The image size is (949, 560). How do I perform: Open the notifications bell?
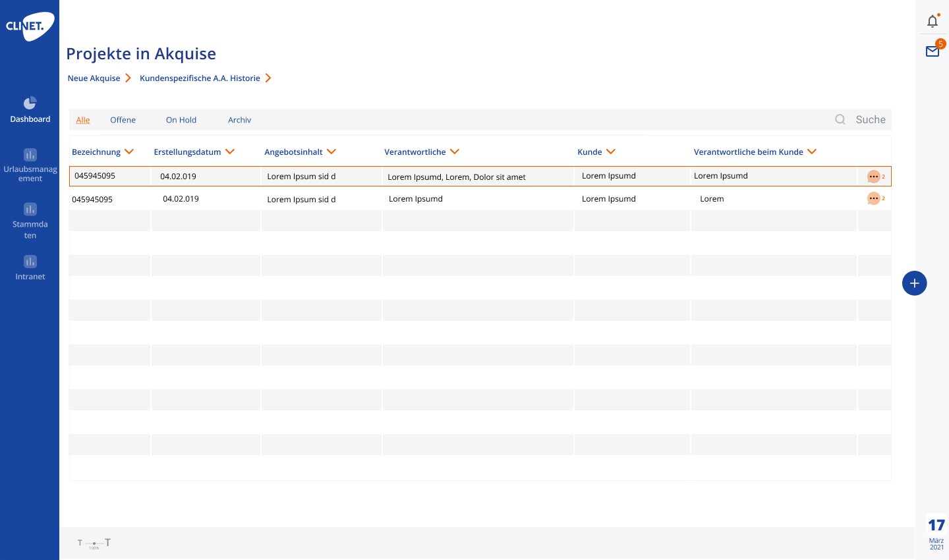(x=932, y=22)
